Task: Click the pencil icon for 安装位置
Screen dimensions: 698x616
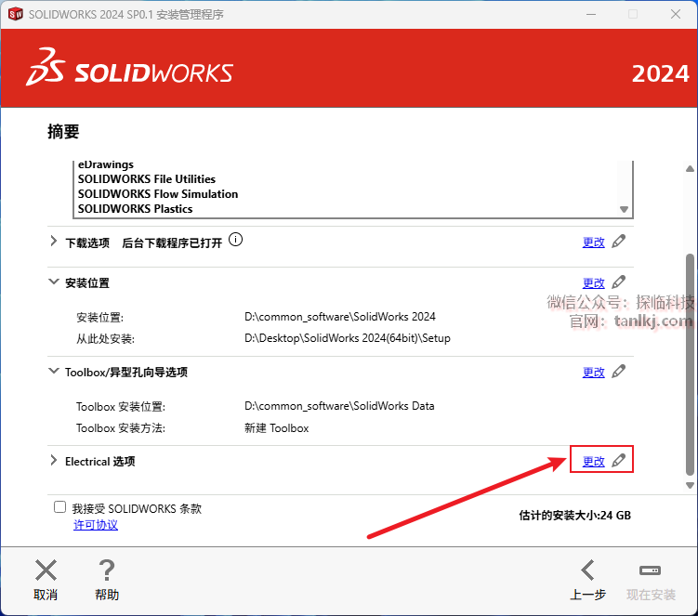Action: click(619, 282)
